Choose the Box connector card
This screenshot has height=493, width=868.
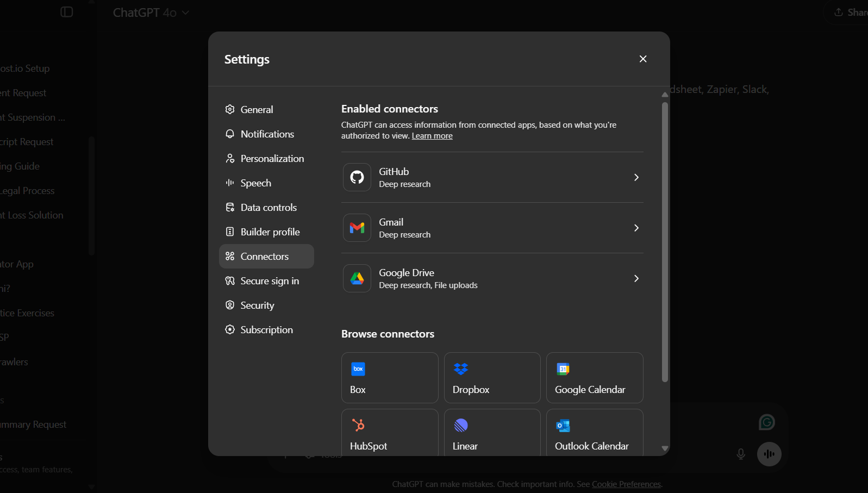tap(390, 378)
